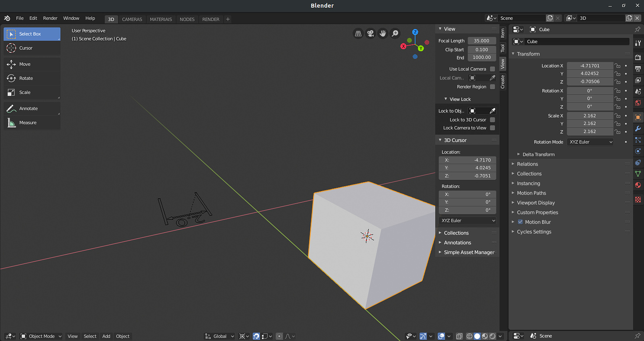This screenshot has height=341, width=644.
Task: Toggle Lock Camera to View
Action: (492, 128)
